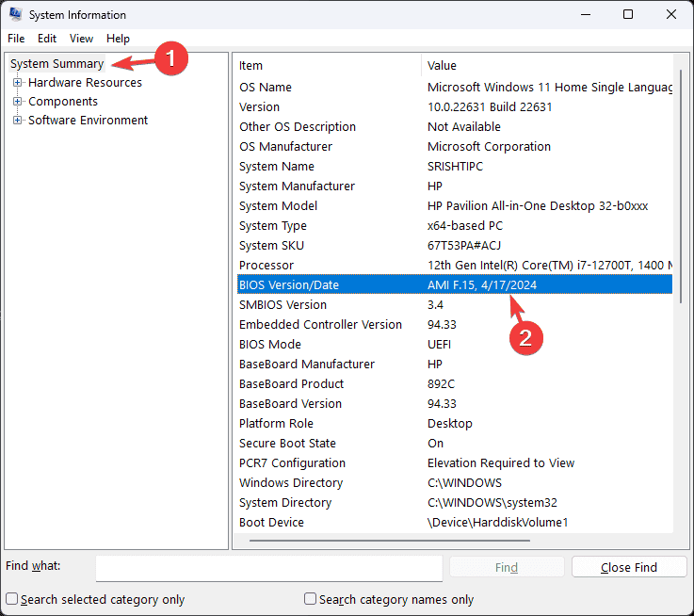Screen dimensions: 694x616
Task: Select the System Directory row
Action: [455, 503]
